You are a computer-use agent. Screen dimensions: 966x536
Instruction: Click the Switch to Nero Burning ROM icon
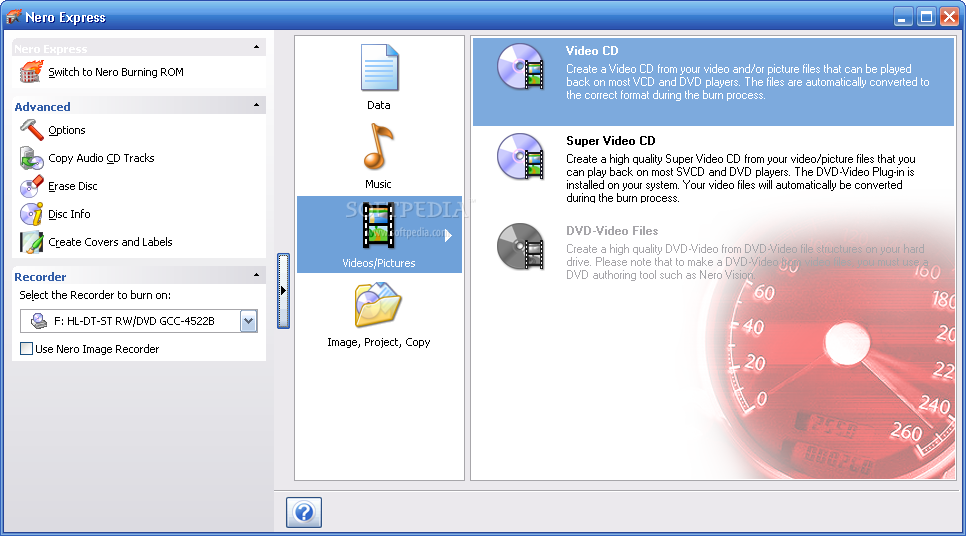[31, 72]
